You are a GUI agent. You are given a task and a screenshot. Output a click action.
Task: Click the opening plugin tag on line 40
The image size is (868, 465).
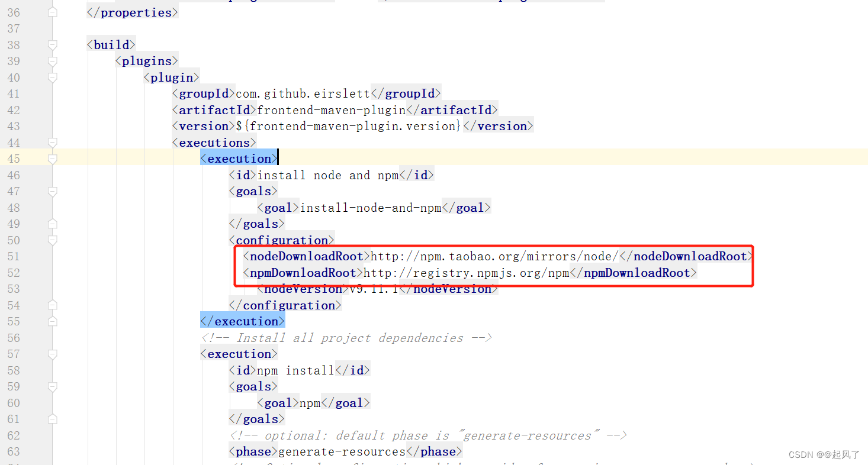pyautogui.click(x=172, y=77)
